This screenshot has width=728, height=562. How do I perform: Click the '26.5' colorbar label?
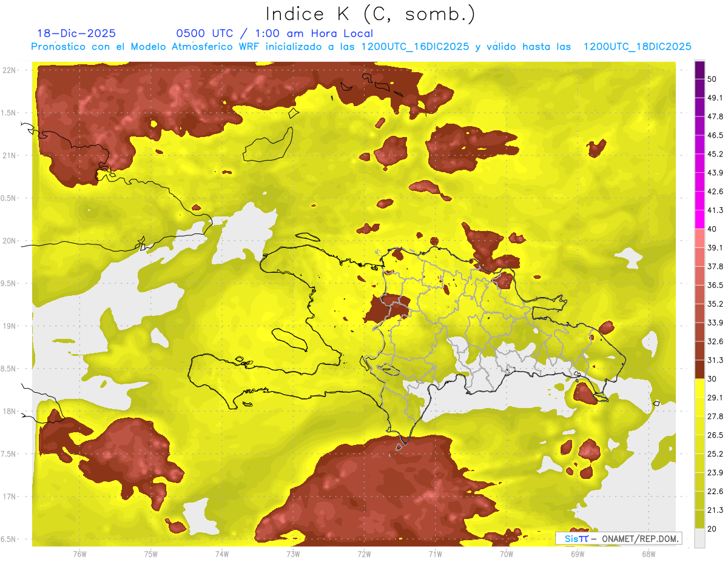(x=715, y=435)
